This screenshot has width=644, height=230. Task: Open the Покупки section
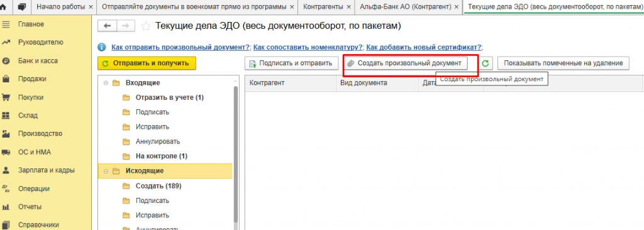[x=31, y=97]
